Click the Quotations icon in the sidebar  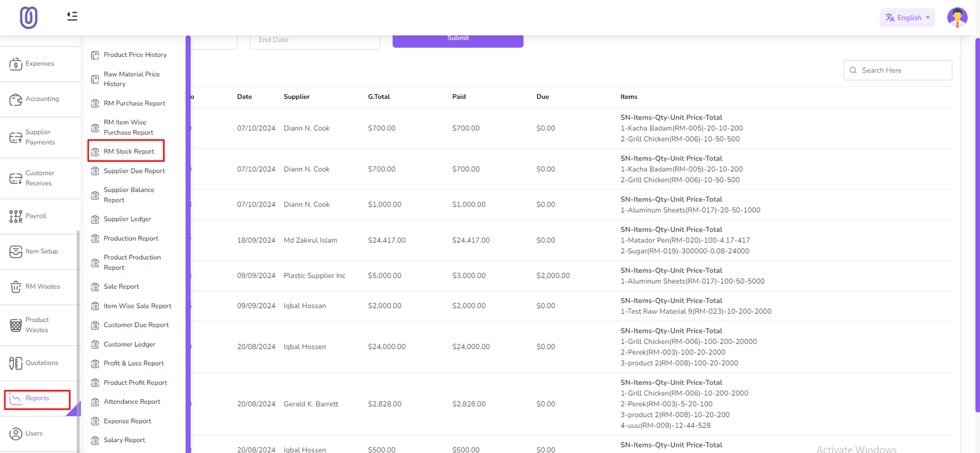click(16, 363)
